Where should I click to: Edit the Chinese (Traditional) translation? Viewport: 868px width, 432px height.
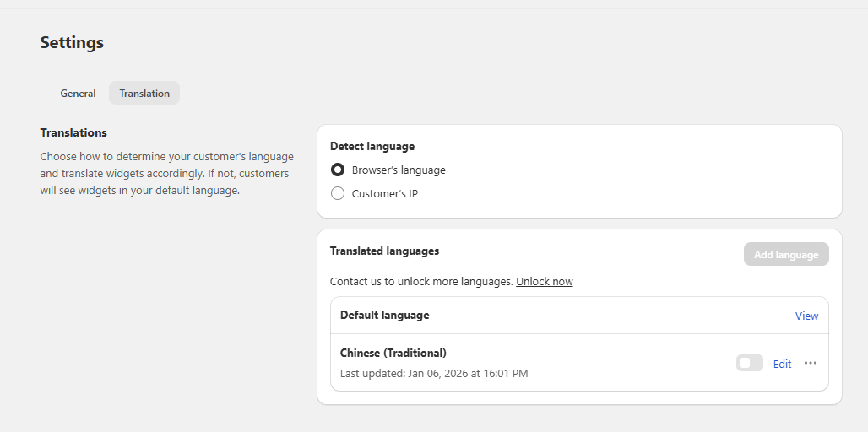coord(782,364)
